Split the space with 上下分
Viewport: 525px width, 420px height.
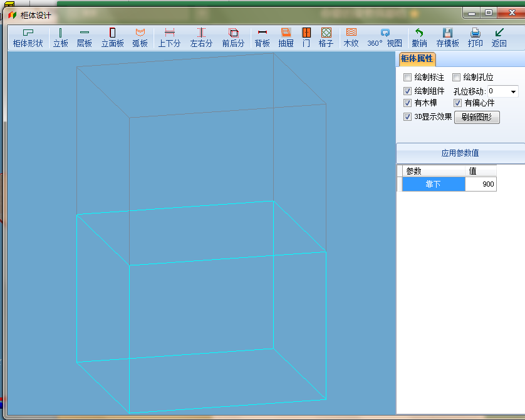(x=169, y=38)
